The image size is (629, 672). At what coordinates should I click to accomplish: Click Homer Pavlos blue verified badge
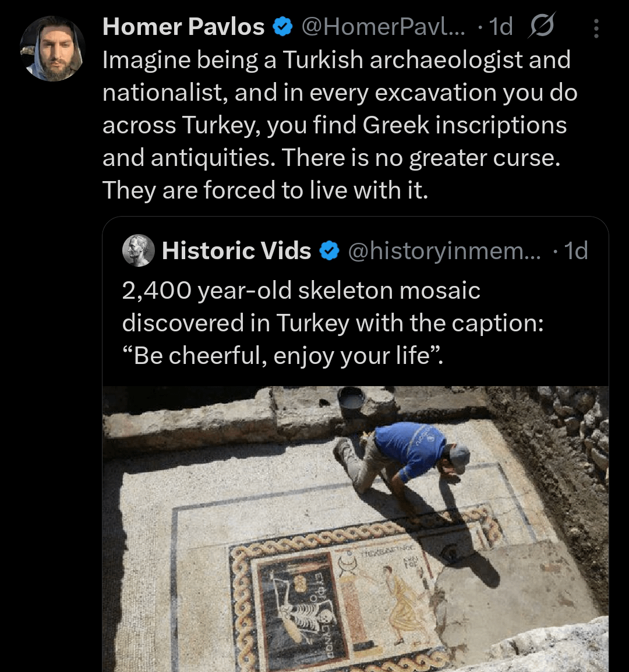[283, 27]
